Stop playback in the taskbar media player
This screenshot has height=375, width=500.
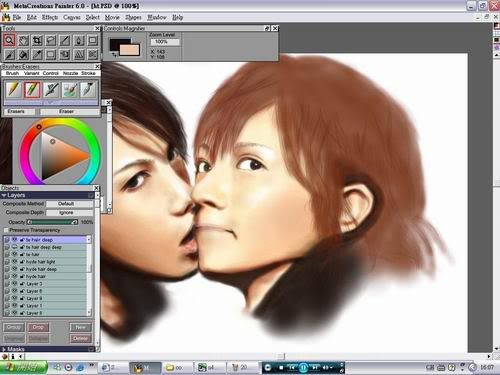click(x=281, y=368)
